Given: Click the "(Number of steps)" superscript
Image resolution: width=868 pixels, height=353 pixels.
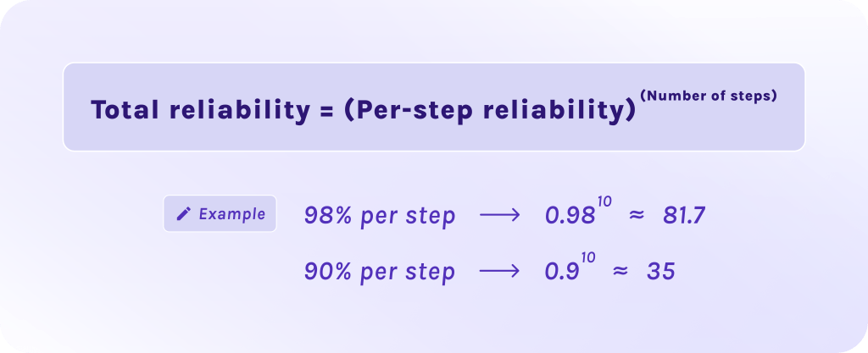Looking at the screenshot, I should [709, 96].
